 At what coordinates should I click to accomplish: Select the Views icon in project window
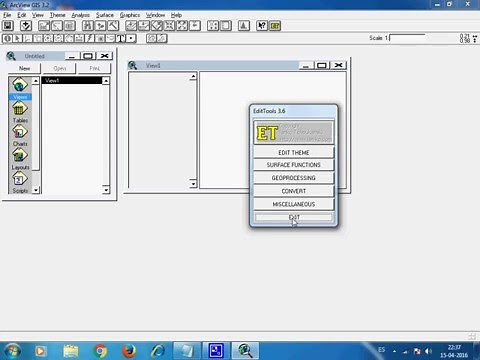(x=20, y=88)
